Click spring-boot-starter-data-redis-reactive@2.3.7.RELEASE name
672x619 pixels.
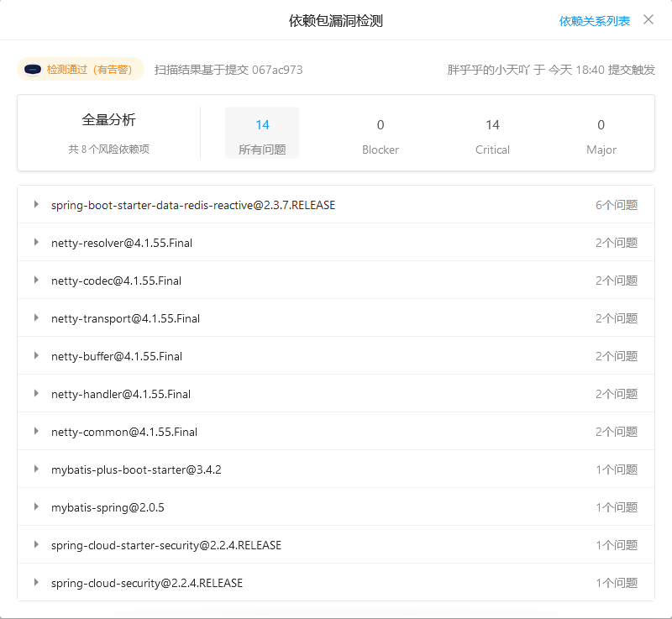pyautogui.click(x=193, y=205)
